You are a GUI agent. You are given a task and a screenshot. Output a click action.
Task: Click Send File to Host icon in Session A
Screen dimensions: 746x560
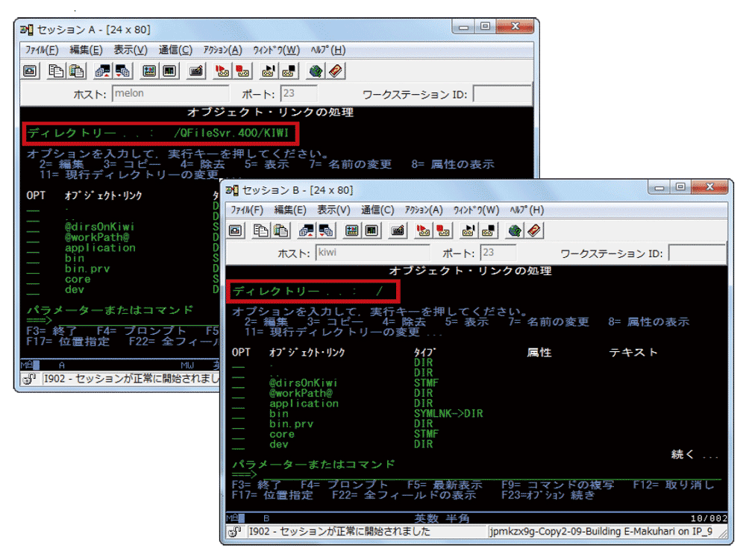102,72
